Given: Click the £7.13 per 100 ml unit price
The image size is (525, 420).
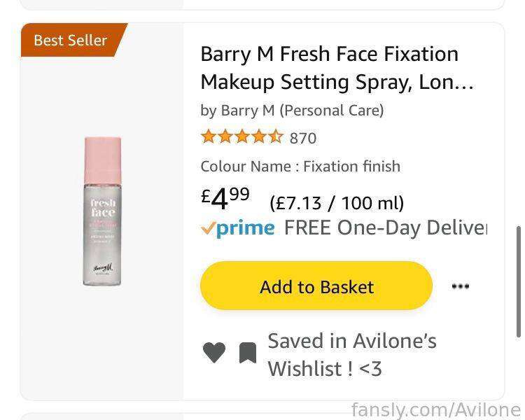Looking at the screenshot, I should 337,203.
